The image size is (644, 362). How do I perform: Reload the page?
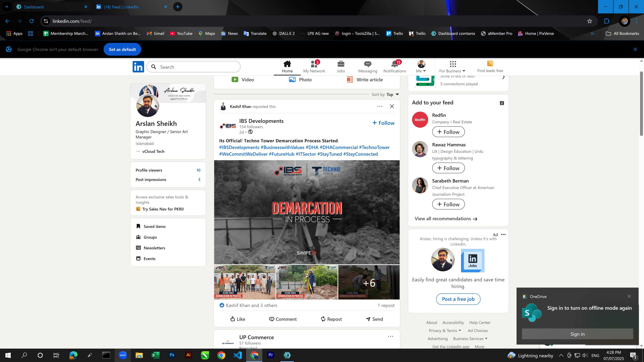coord(32,21)
